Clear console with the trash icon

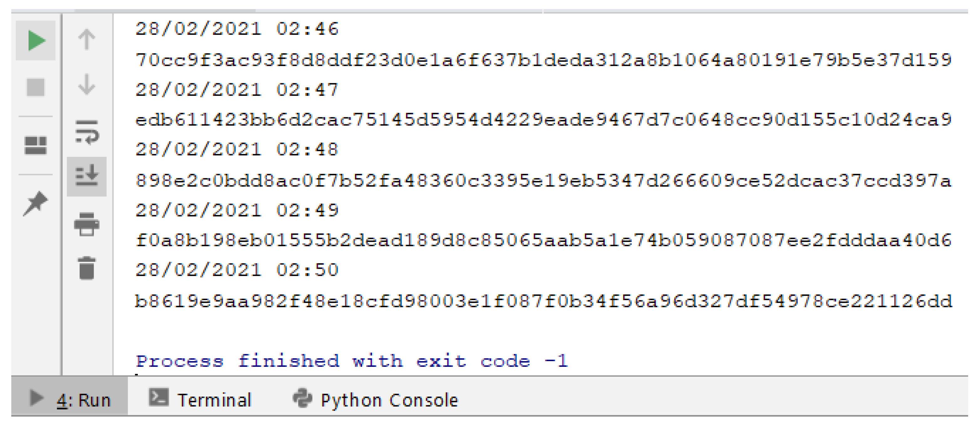[x=87, y=268]
